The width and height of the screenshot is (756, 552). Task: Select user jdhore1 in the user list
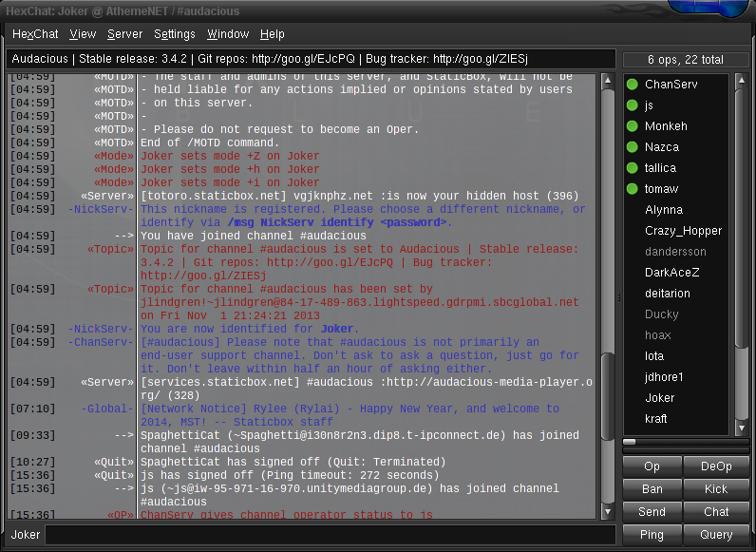676,377
